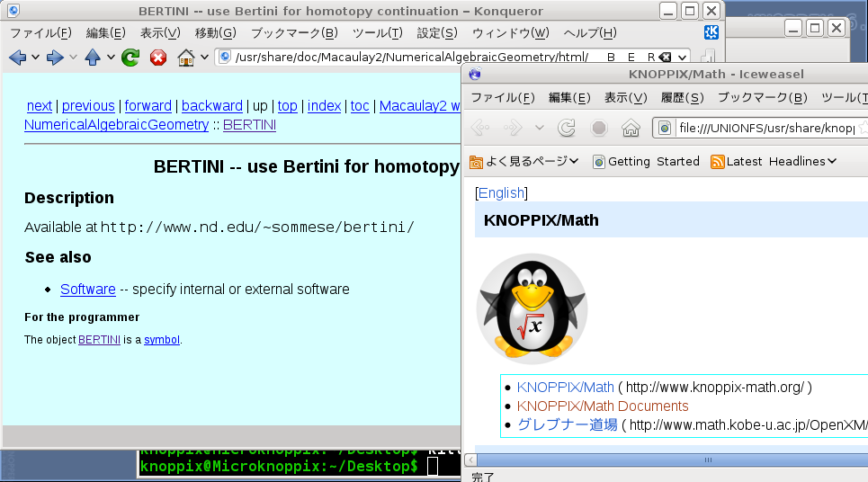The width and height of the screenshot is (868, 482).
Task: Click the KNOPPIX/Math penguin logo image
Action: click(532, 308)
